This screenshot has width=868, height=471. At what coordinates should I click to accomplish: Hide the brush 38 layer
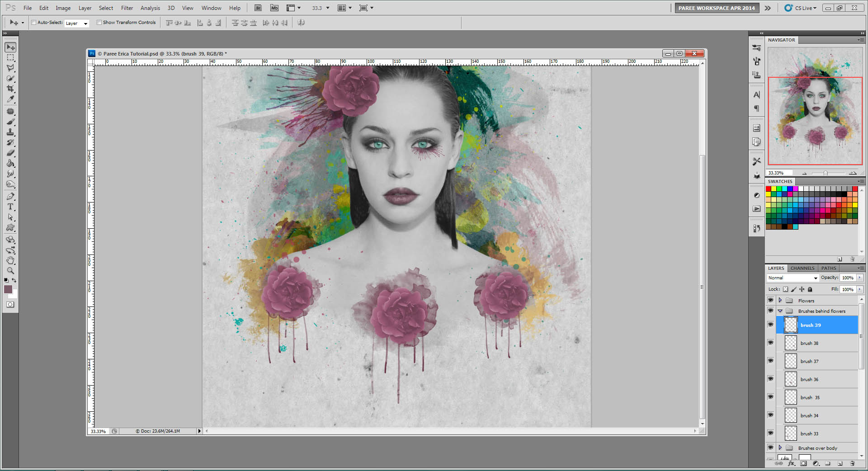click(x=770, y=343)
